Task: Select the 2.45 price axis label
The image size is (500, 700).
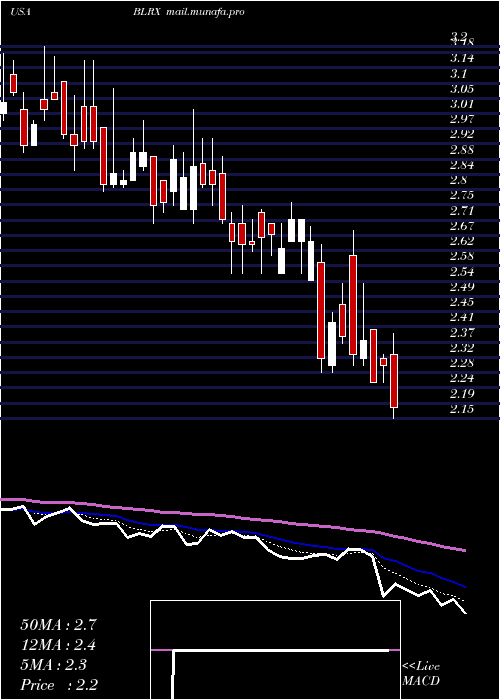Action: (462, 302)
